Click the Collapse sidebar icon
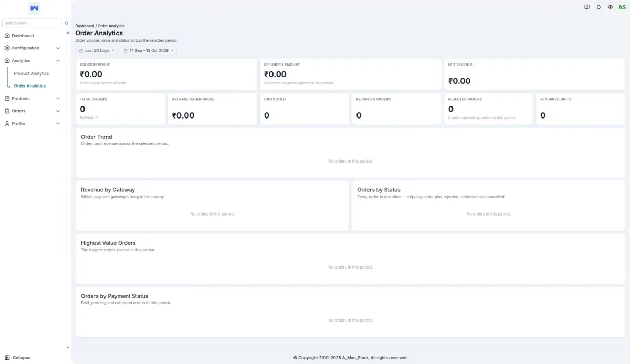Image resolution: width=630 pixels, height=364 pixels. [x=7, y=358]
